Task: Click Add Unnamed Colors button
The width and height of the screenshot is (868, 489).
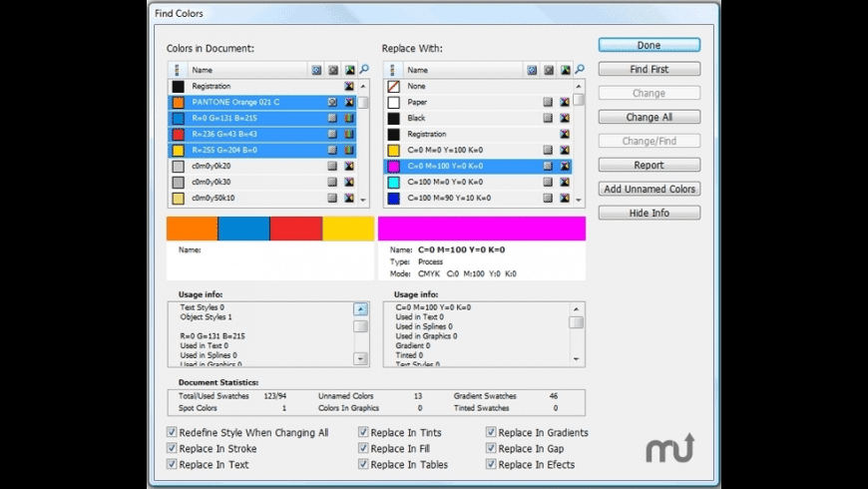Action: click(650, 189)
